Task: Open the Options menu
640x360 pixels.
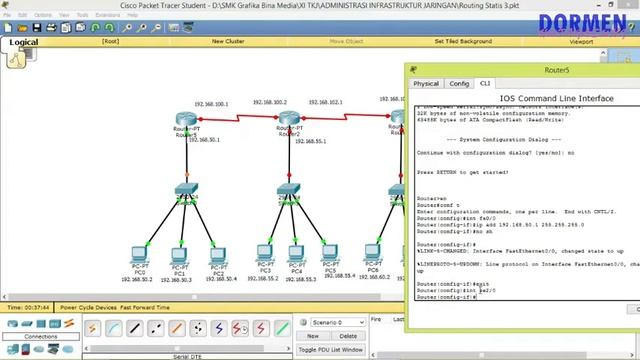Action: (43, 15)
